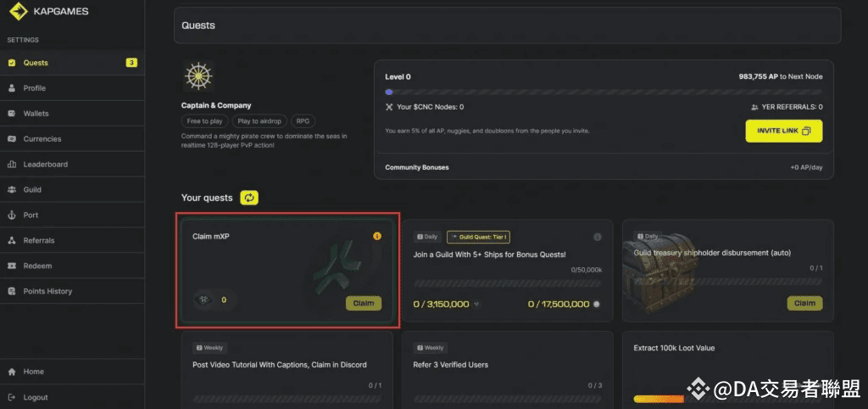
Task: Click the Points History icon
Action: coord(12,291)
